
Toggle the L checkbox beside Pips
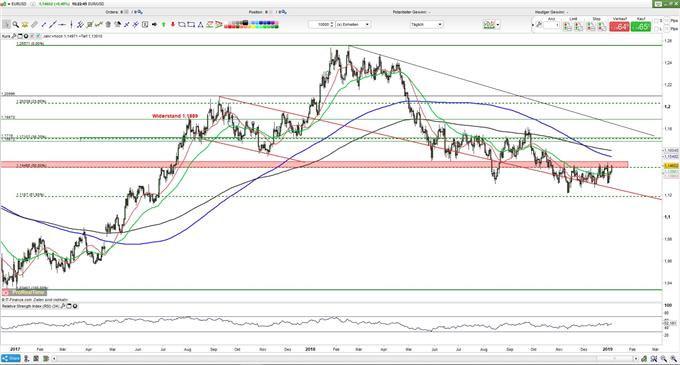tap(656, 29)
